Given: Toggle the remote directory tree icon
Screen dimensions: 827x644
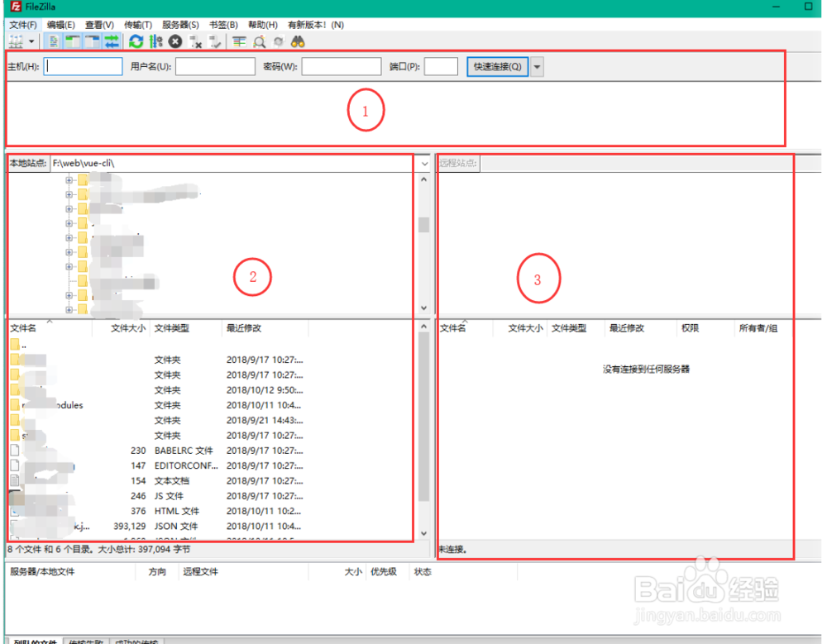Looking at the screenshot, I should click(93, 41).
